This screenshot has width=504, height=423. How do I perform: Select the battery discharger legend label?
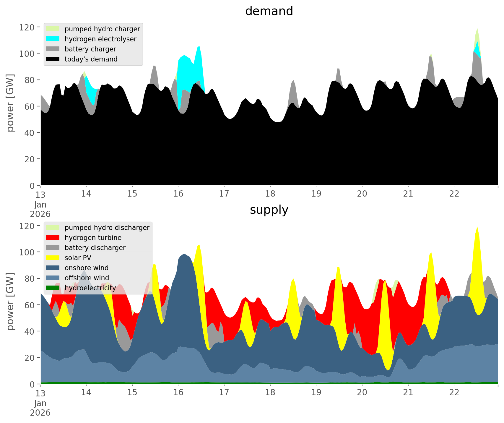click(95, 248)
